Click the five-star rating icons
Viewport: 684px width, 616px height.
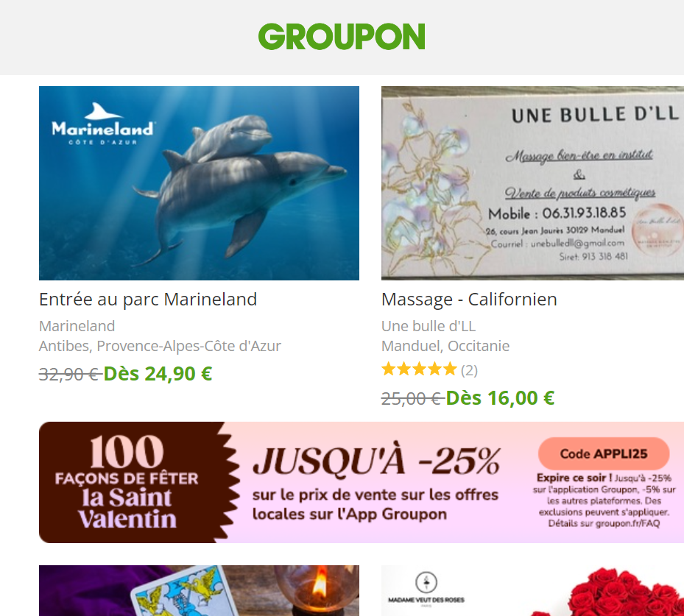(x=419, y=369)
